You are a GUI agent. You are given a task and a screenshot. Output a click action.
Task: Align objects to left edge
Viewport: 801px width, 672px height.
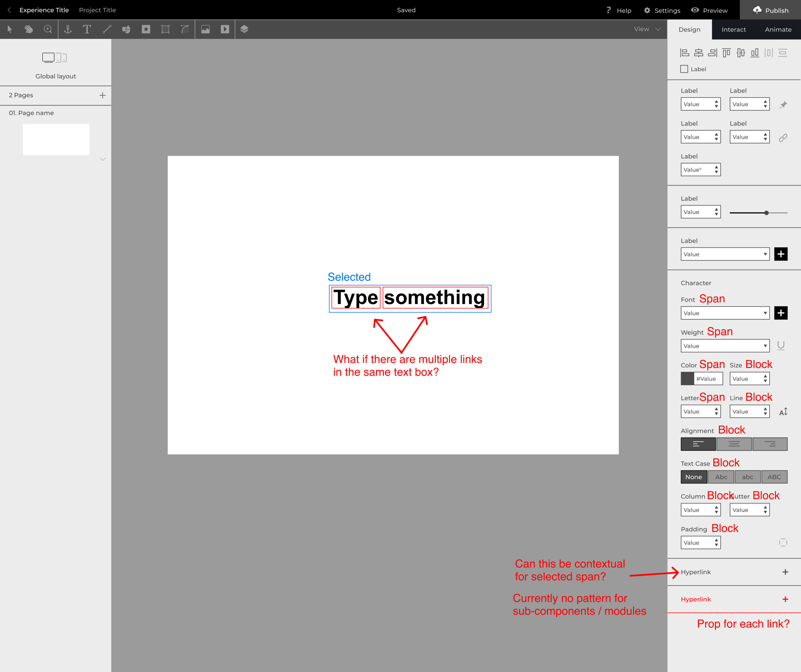[x=685, y=53]
